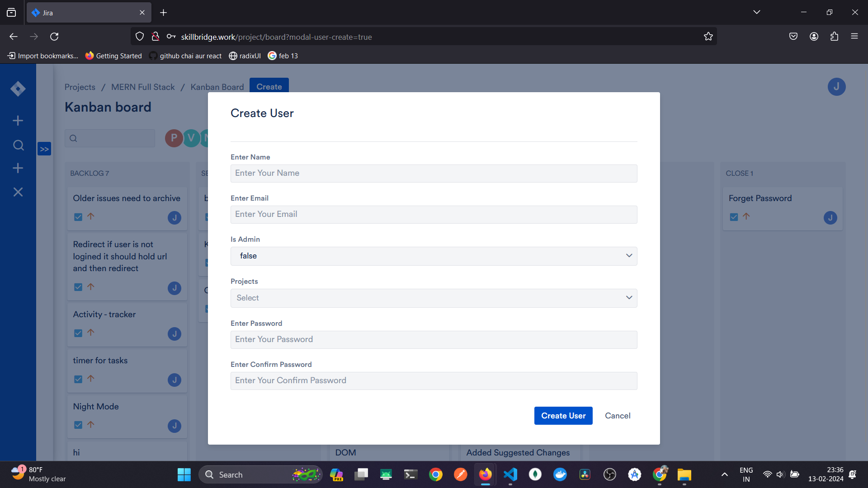This screenshot has width=868, height=488.
Task: Toggle checkbox on Activity - tracker card
Action: coord(78,333)
